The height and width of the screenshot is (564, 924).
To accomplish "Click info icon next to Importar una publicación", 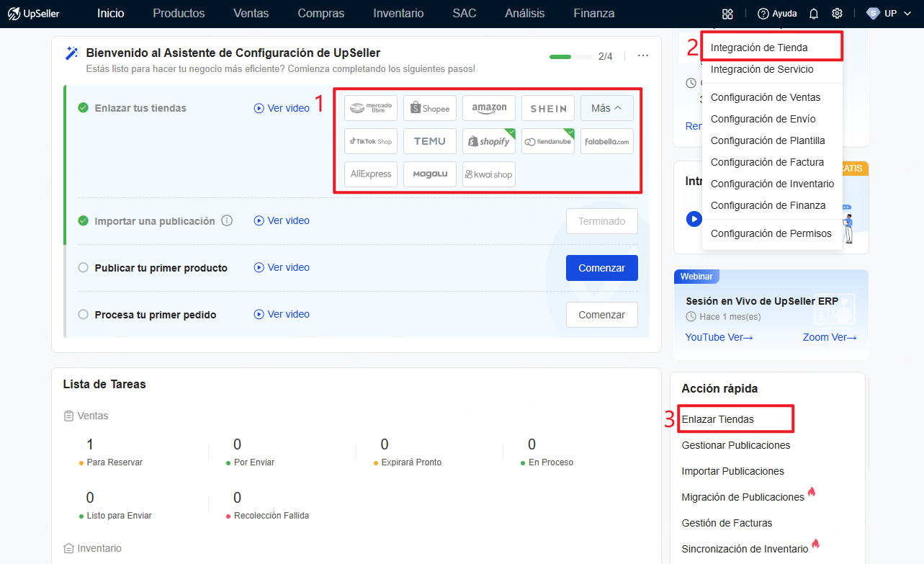I will click(227, 220).
